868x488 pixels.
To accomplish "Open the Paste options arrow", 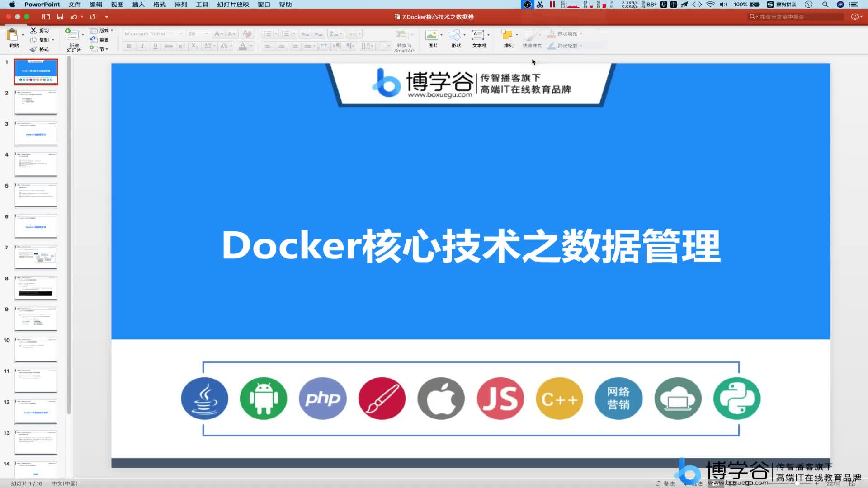I will click(23, 35).
